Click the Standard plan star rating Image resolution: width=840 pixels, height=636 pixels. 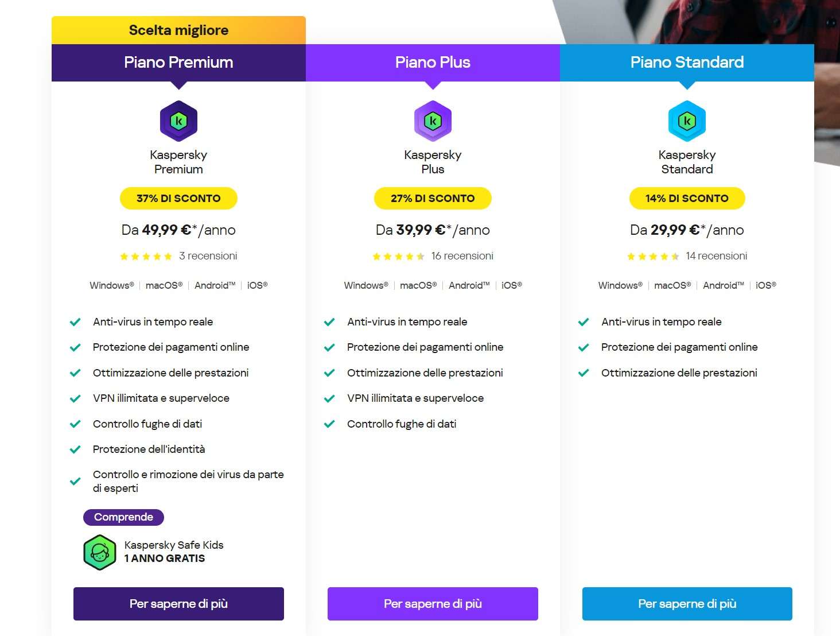click(653, 257)
